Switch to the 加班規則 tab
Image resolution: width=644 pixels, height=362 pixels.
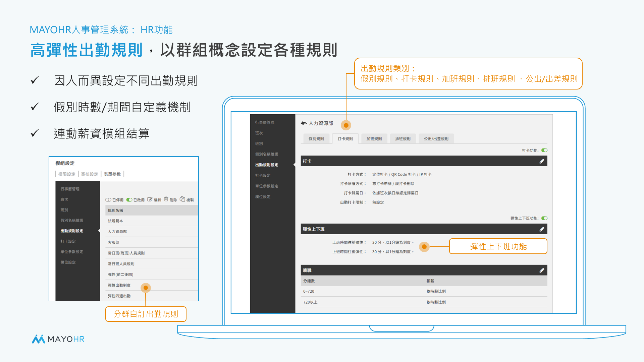[374, 139]
